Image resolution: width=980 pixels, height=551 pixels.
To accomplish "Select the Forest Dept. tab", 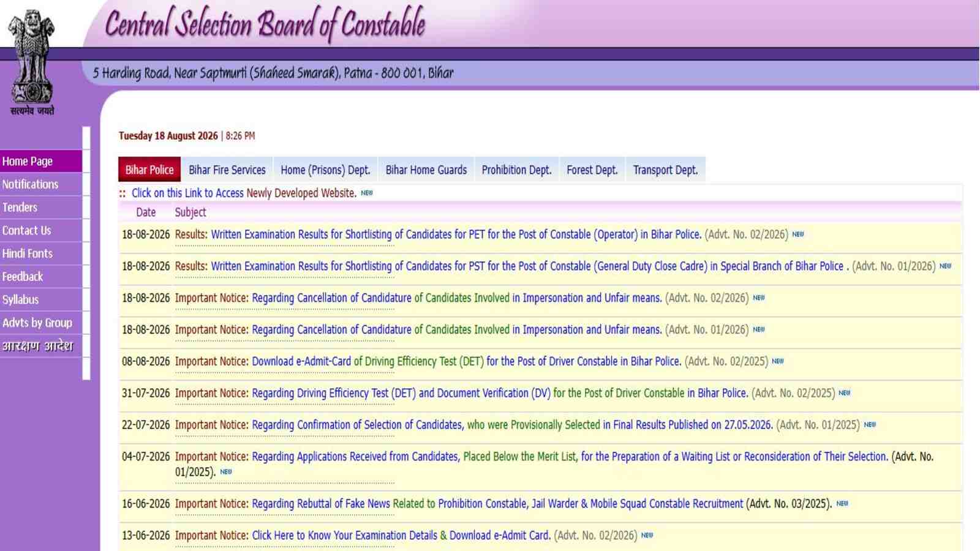I will point(592,170).
